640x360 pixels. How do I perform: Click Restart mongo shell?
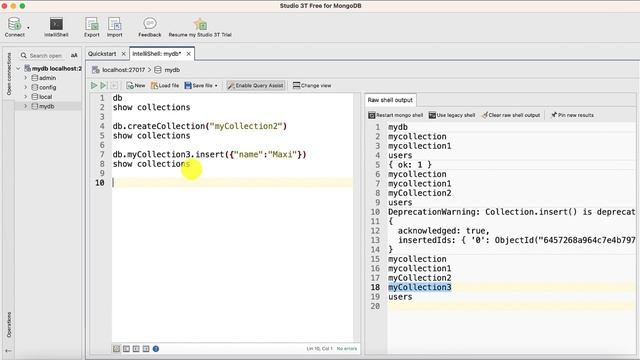396,115
